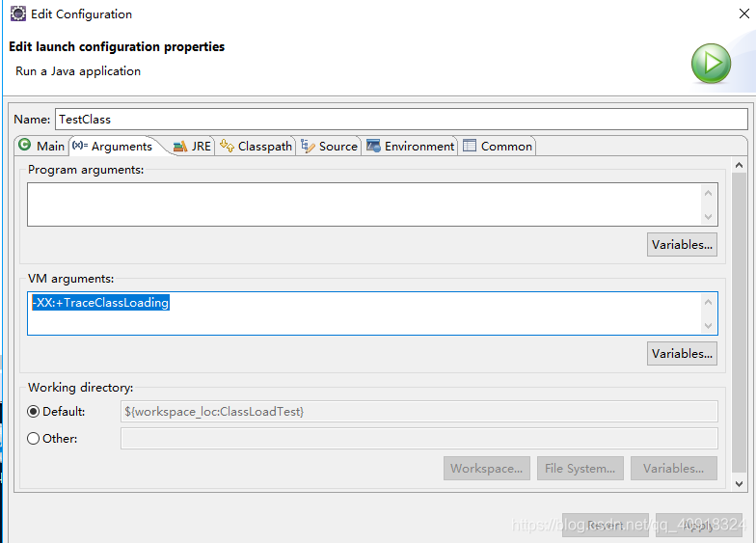756x543 pixels.
Task: Click the Revert button
Action: tap(606, 525)
